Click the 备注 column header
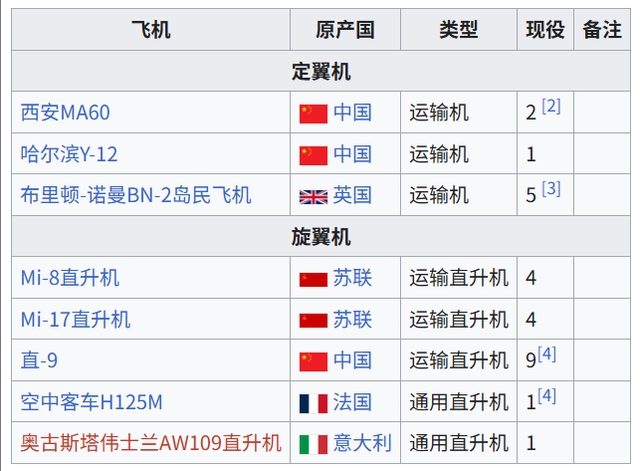Screen dimensions: 640x471 click(602, 30)
